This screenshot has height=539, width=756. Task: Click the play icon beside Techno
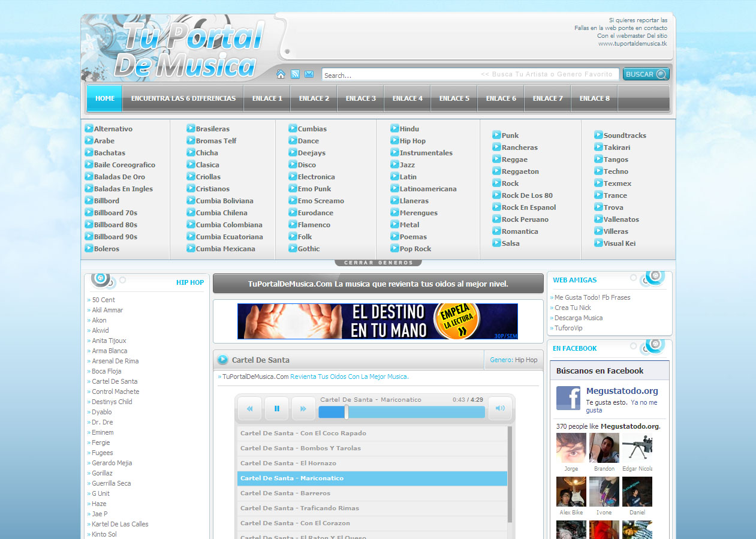pos(598,171)
